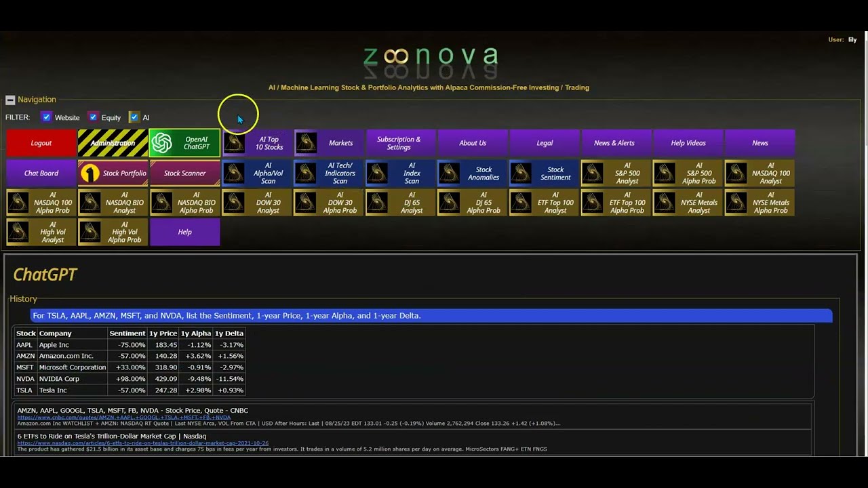Open AI NYSE Metals Alpha Prob tile
Screen dimensions: 868x488
[760, 203]
